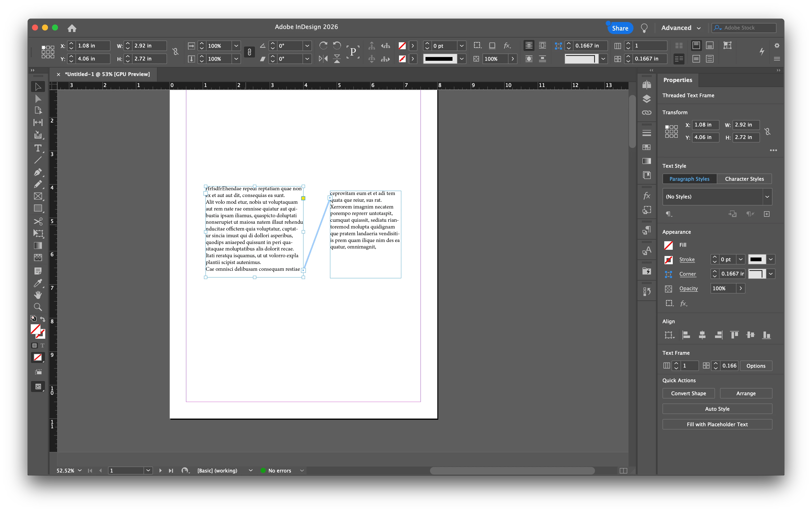Click the Rotate 90° clockwise icon
The width and height of the screenshot is (812, 512).
pos(323,45)
